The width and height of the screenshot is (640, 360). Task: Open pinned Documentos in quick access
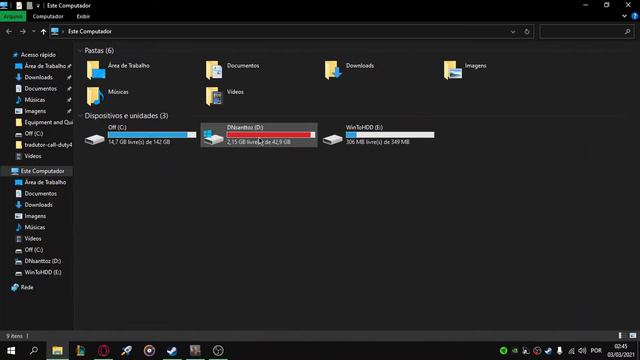(x=40, y=89)
